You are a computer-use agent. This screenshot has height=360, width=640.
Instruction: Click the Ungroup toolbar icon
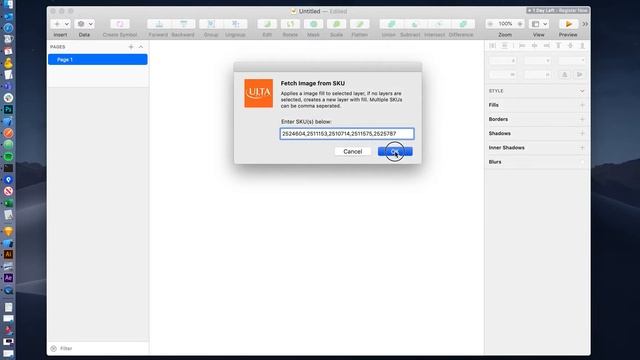coord(236,24)
